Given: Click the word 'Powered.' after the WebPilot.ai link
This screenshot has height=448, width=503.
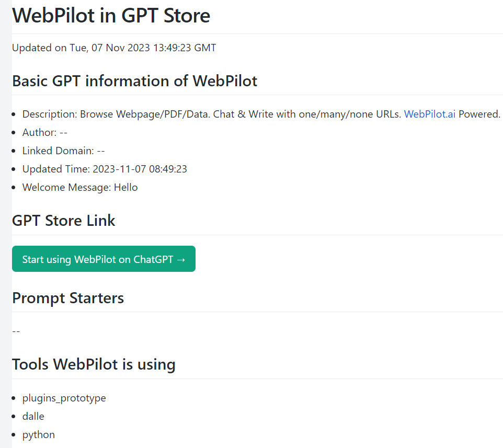Looking at the screenshot, I should click(x=479, y=114).
